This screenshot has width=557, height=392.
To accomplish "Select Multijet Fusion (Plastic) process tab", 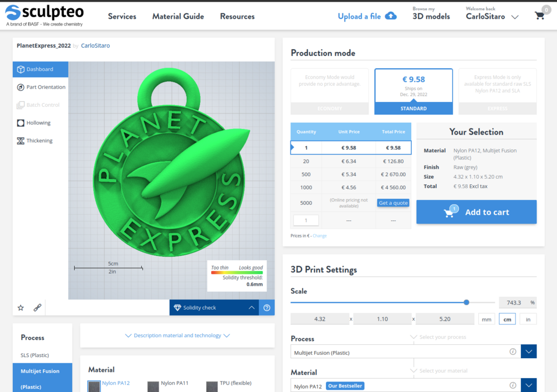I will [x=42, y=378].
